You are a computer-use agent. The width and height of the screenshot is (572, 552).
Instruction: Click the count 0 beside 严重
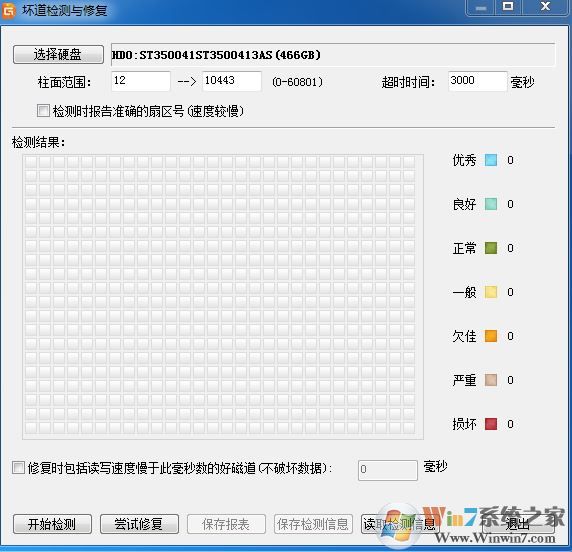pyautogui.click(x=510, y=380)
